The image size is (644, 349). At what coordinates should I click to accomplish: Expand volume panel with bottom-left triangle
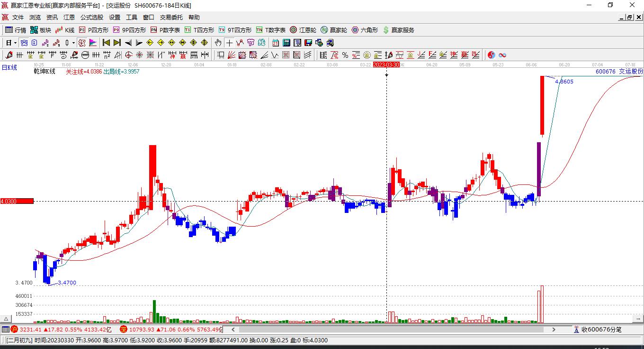tap(7, 319)
